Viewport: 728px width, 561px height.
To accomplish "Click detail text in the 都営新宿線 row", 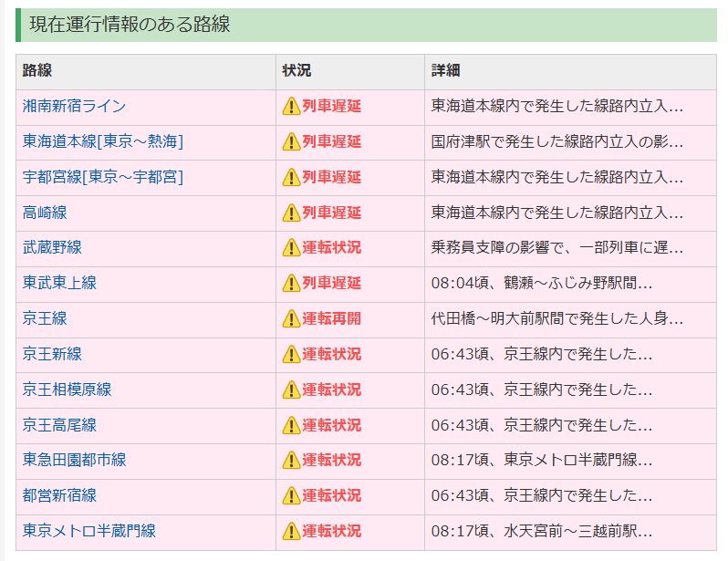I will (x=542, y=495).
